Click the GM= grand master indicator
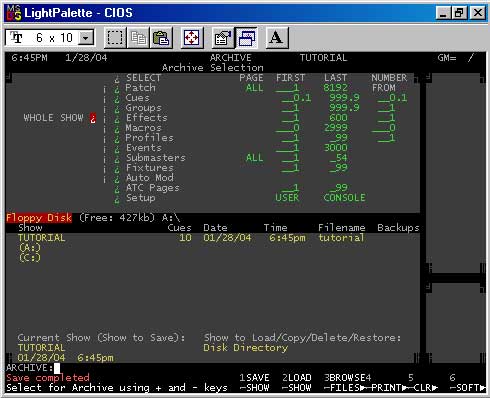 (x=447, y=58)
